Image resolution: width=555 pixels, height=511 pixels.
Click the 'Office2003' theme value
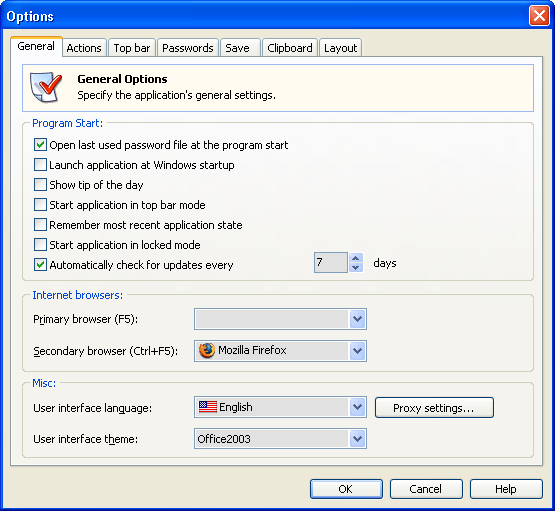pyautogui.click(x=224, y=439)
